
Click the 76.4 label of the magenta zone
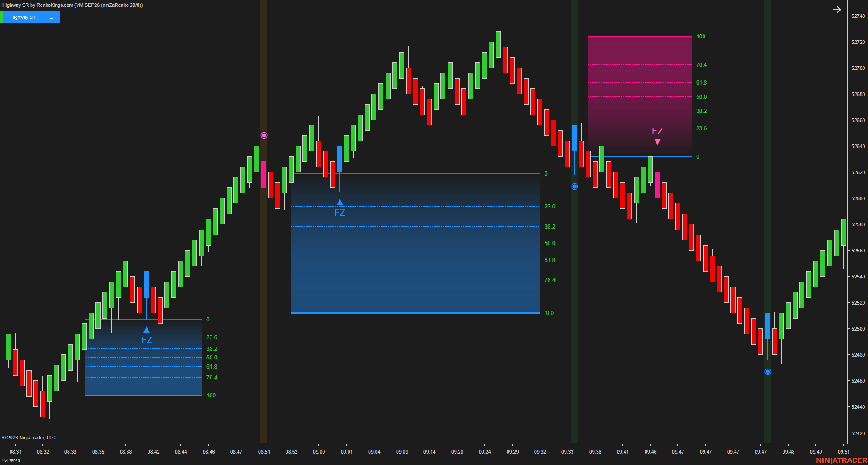[701, 65]
